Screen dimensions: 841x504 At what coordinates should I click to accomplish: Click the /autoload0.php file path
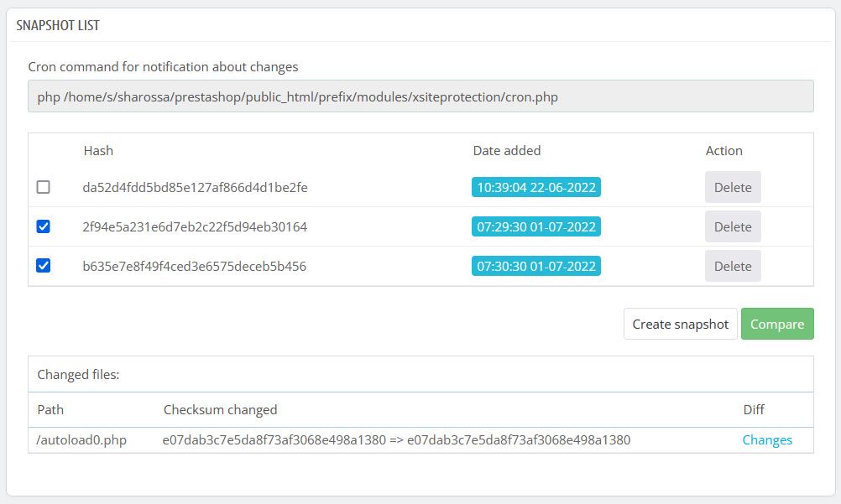(82, 439)
